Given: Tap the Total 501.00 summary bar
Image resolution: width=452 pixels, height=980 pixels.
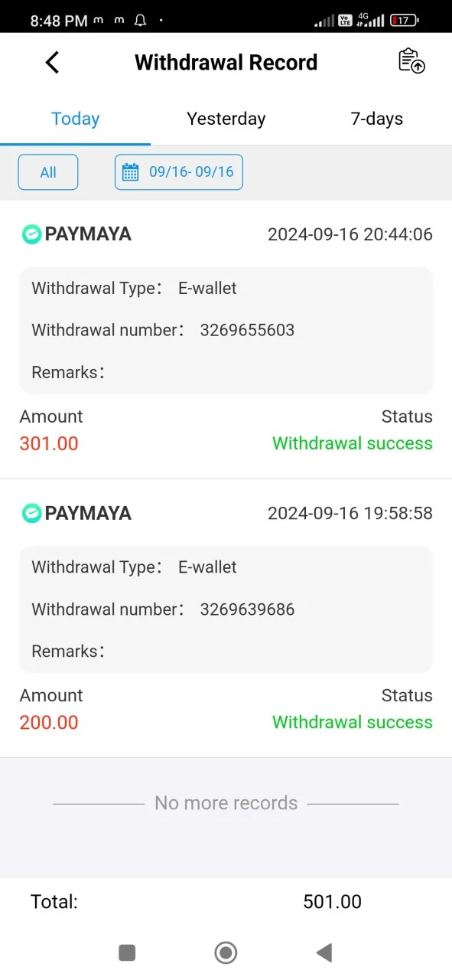Looking at the screenshot, I should (x=226, y=902).
